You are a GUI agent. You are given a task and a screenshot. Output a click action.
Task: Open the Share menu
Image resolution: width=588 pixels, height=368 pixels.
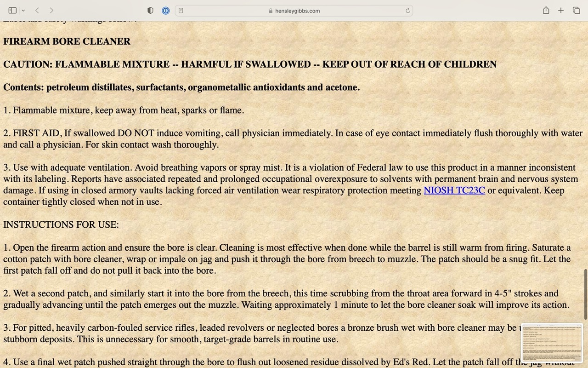[x=546, y=10]
